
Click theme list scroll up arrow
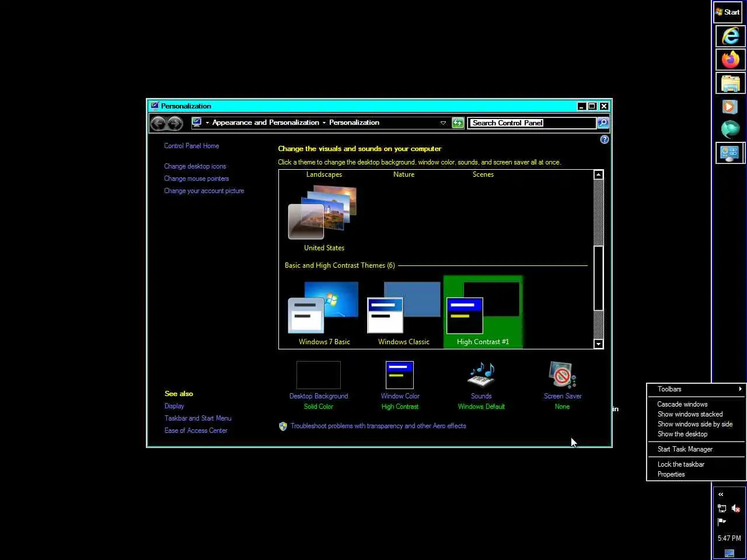(598, 174)
